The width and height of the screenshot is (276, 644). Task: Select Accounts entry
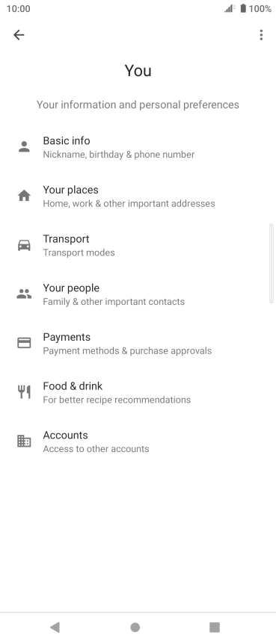(x=138, y=442)
